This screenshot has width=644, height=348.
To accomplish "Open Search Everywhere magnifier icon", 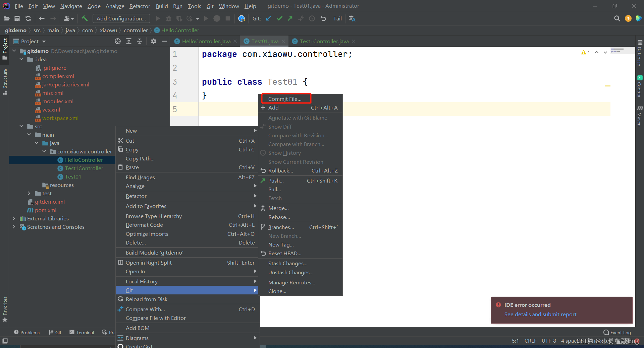I will point(617,19).
